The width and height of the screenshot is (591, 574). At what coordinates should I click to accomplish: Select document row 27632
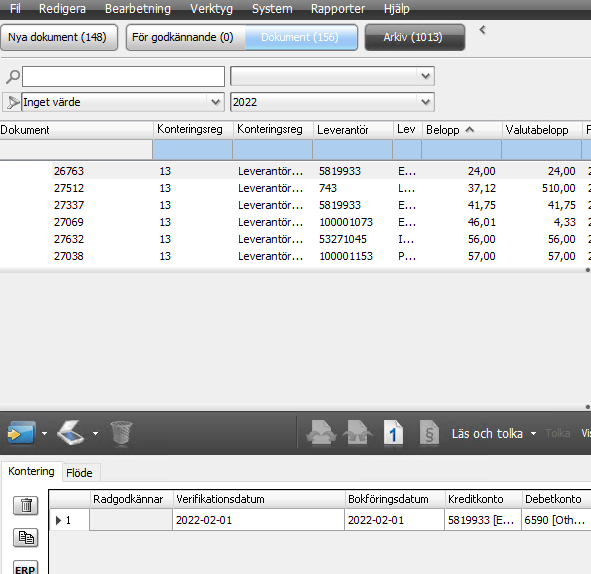click(296, 239)
